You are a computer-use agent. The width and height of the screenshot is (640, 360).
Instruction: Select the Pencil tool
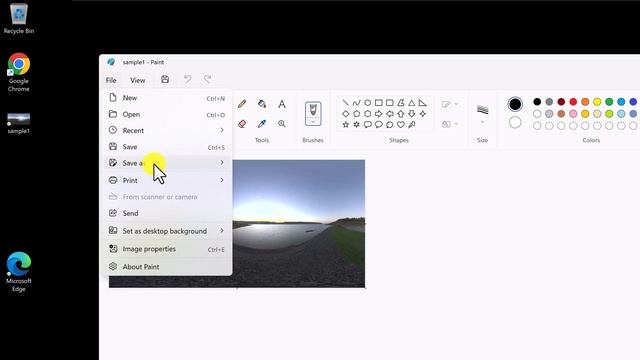pos(242,104)
